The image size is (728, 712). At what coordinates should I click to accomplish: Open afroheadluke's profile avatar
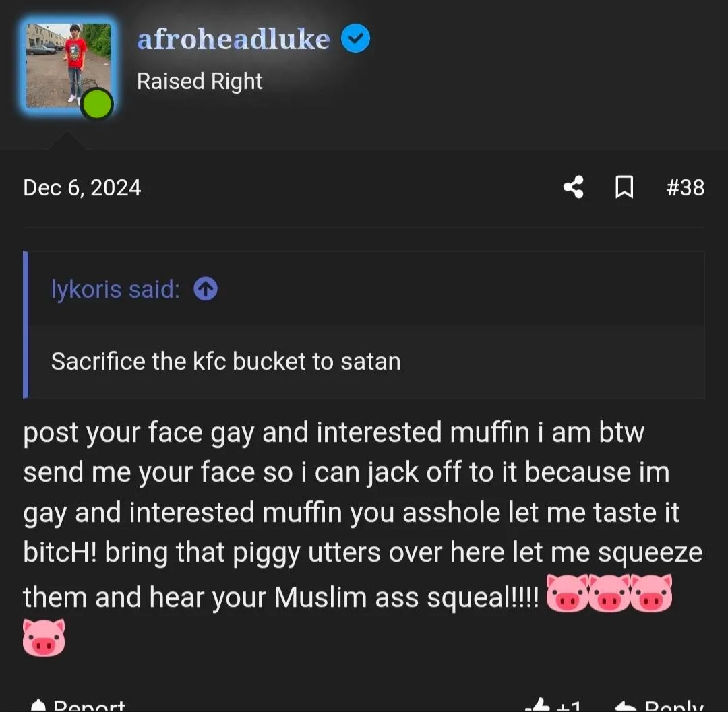(68, 65)
